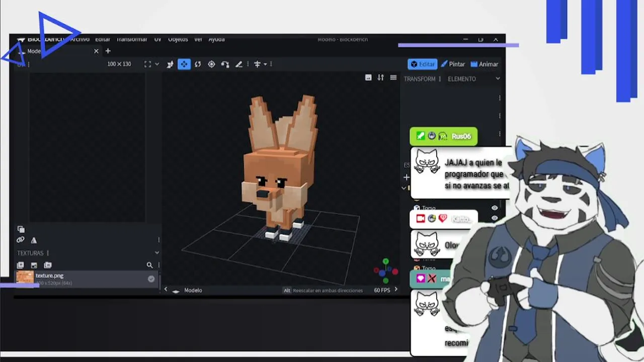Click the transform space alignment icon

(x=257, y=64)
